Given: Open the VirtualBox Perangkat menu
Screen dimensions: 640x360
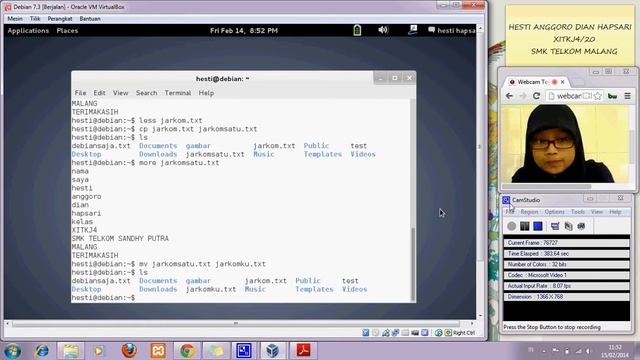Looking at the screenshot, I should (60, 19).
